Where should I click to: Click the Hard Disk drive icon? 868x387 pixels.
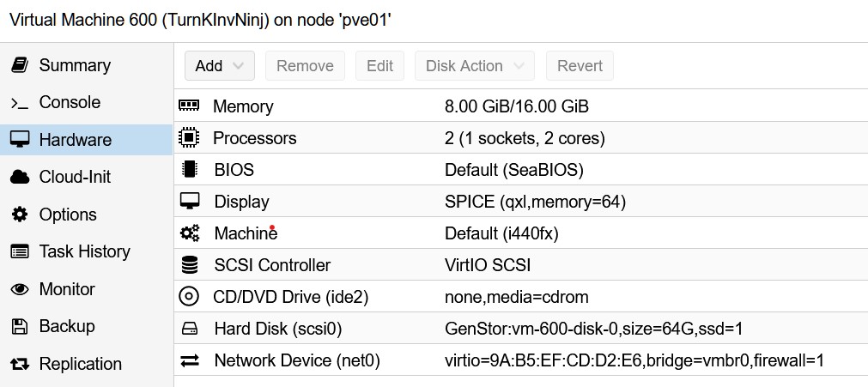click(x=189, y=329)
